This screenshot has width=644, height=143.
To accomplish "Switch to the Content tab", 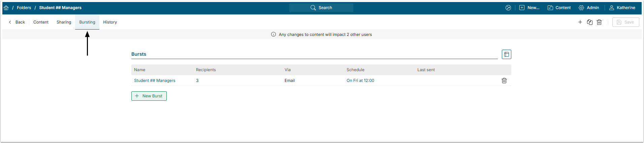I will 41,22.
